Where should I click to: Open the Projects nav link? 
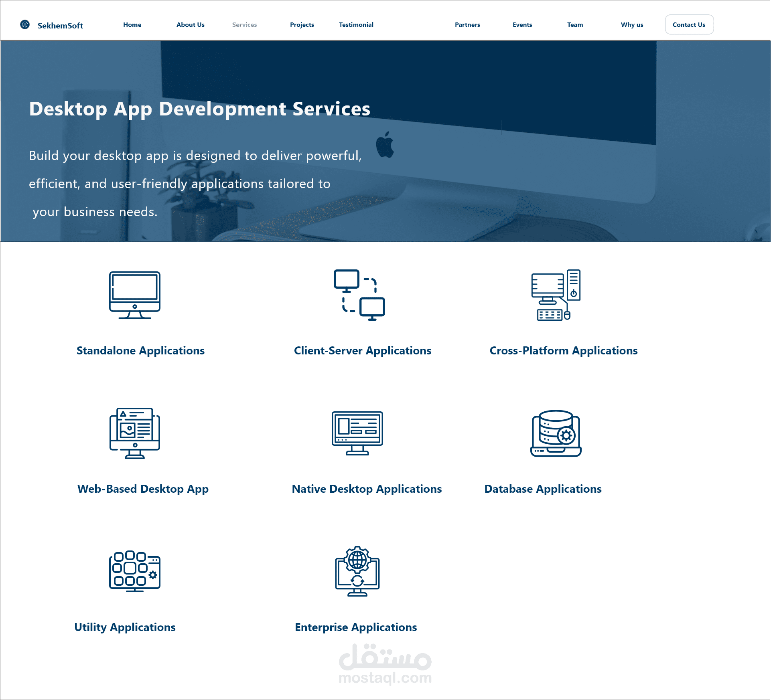[x=302, y=25]
